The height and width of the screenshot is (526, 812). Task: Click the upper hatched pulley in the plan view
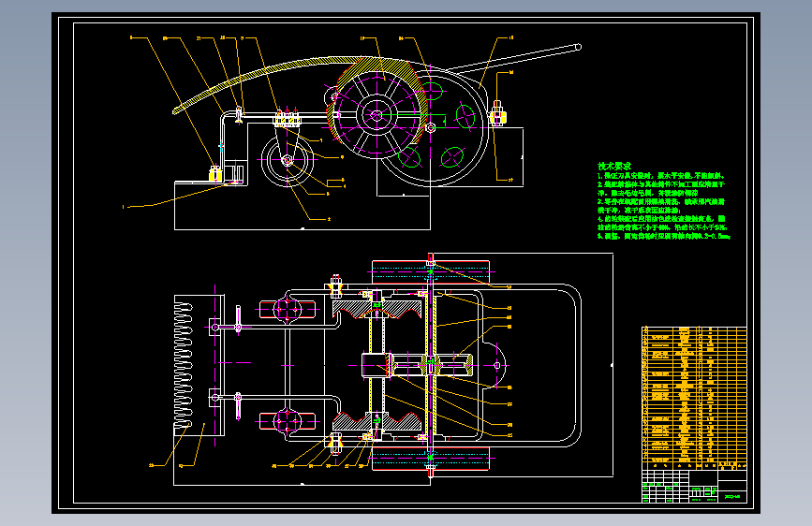(377, 308)
